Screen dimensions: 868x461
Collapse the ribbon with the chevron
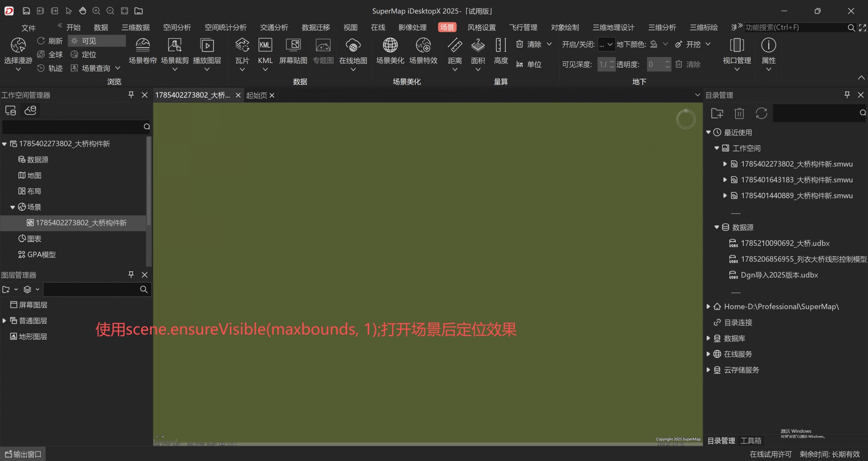[x=861, y=78]
